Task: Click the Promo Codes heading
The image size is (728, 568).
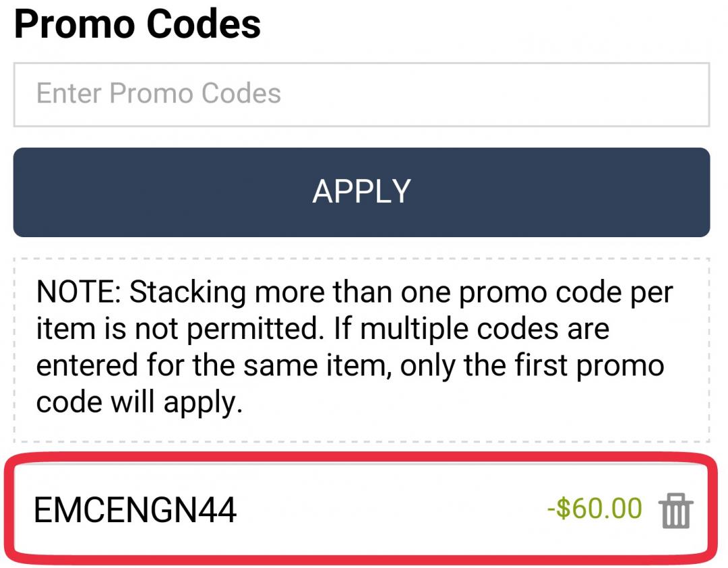Action: pos(138,24)
